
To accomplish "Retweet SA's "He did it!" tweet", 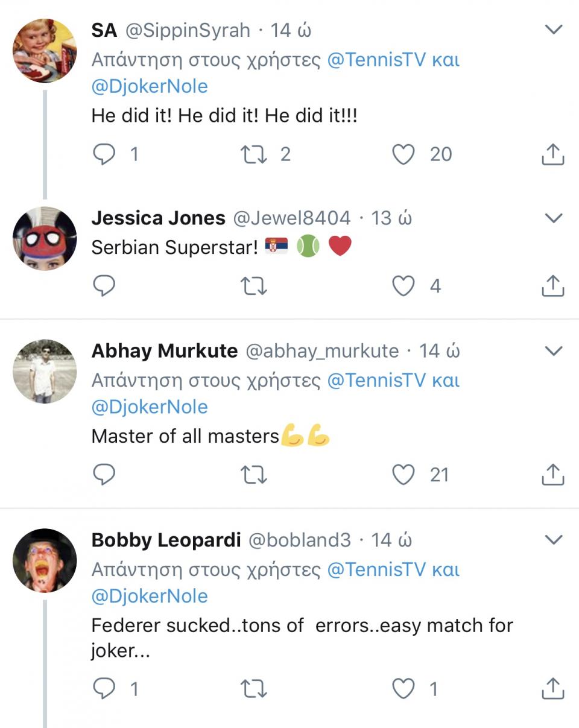I will pyautogui.click(x=253, y=154).
